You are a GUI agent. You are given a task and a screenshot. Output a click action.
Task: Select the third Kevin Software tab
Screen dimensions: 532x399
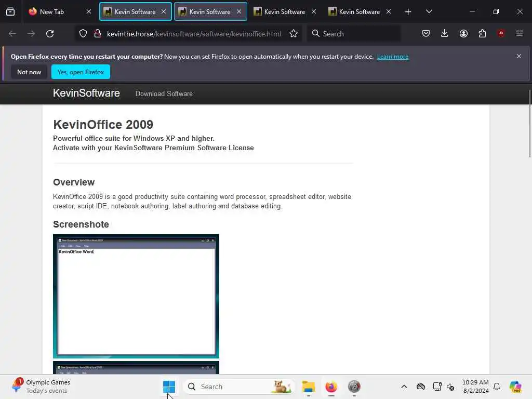(x=284, y=11)
